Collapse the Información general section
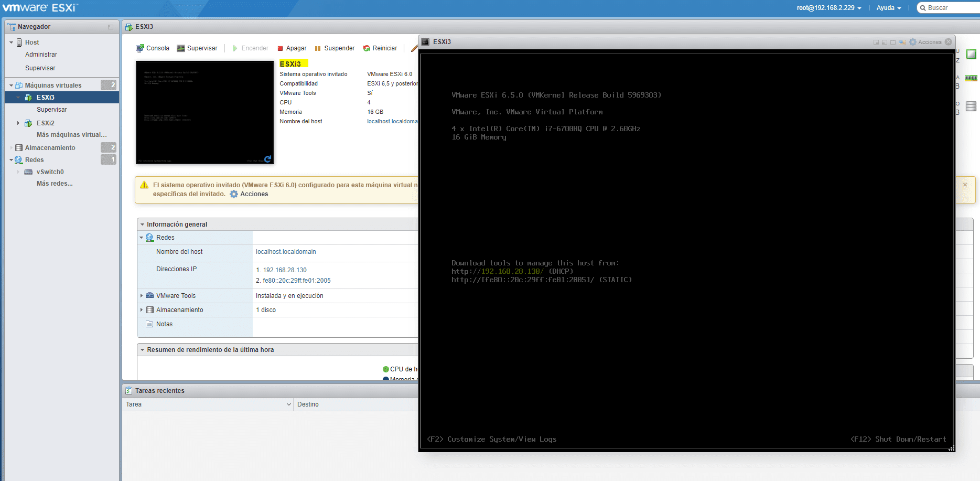The width and height of the screenshot is (980, 481). [x=142, y=224]
